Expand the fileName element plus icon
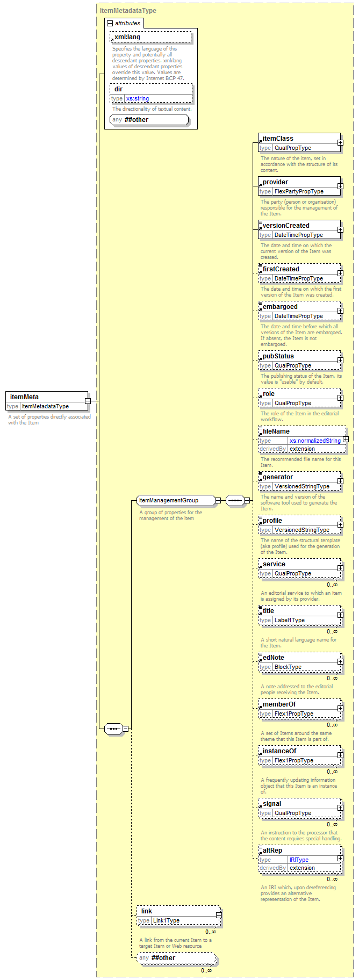The image size is (359, 980). (x=345, y=439)
